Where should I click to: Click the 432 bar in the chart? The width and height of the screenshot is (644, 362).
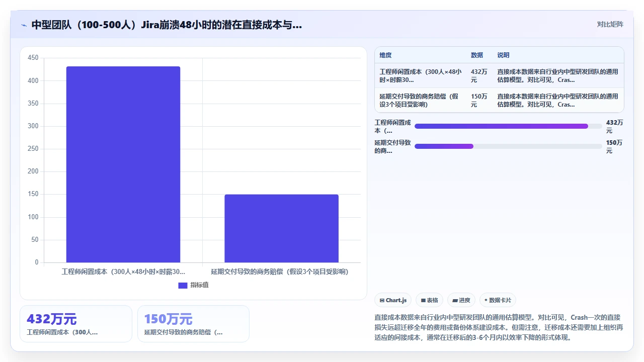coord(123,164)
